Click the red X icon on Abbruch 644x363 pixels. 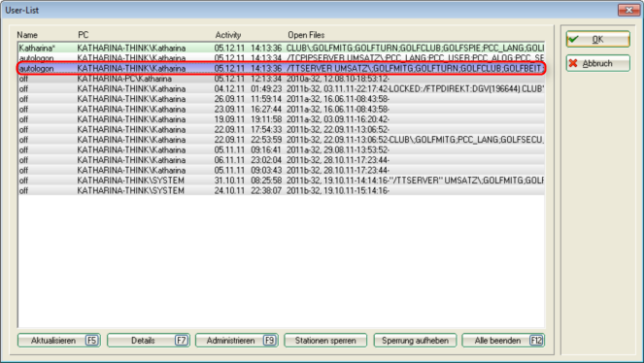573,63
